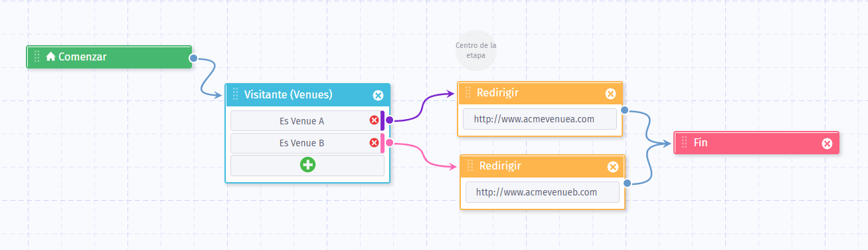The width and height of the screenshot is (868, 250).
Task: Select the Comenzar node title
Action: (x=82, y=57)
